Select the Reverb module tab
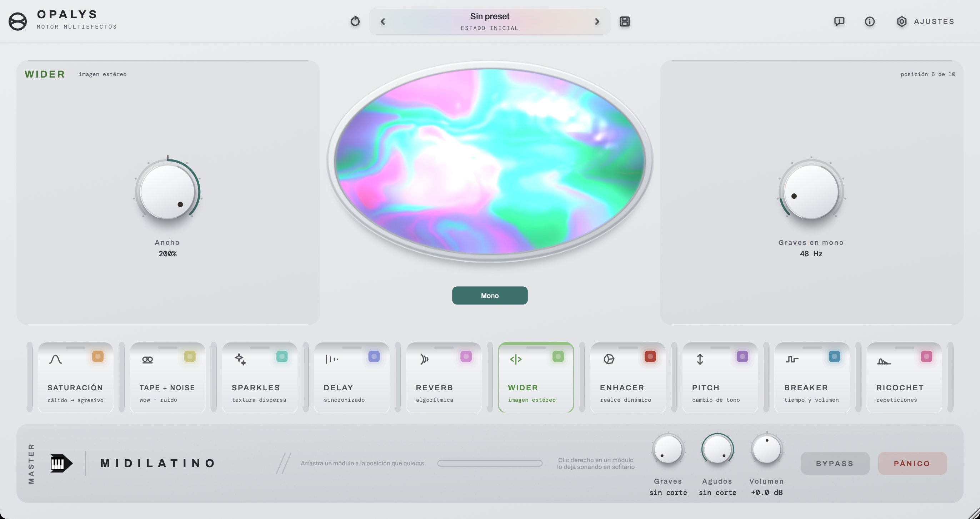Screen dimensions: 980x519 444,377
